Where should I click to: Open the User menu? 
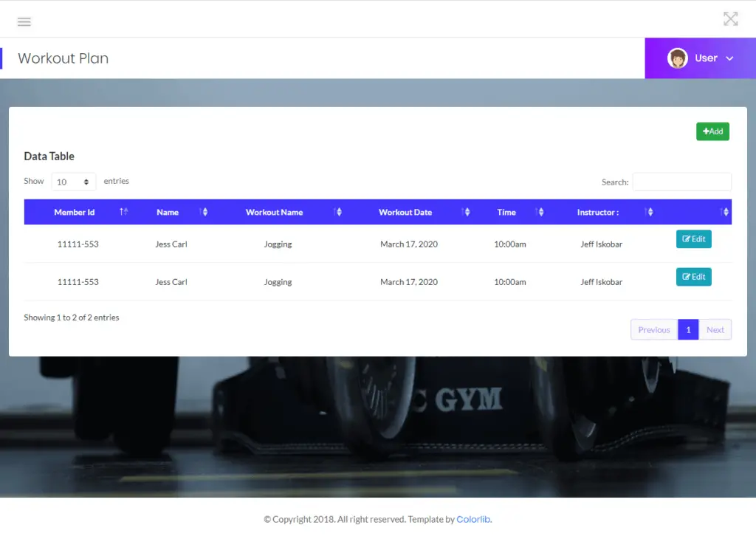pos(707,58)
